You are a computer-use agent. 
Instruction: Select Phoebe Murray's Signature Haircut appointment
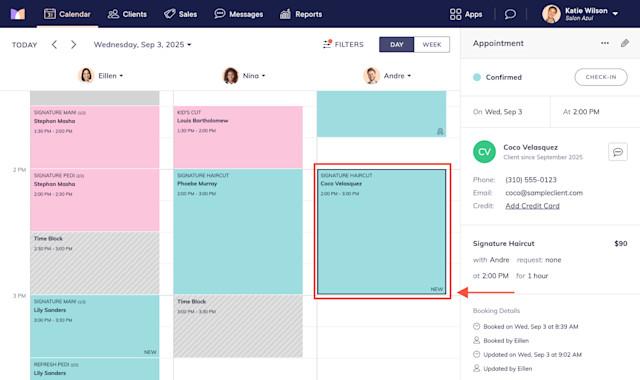[238, 231]
